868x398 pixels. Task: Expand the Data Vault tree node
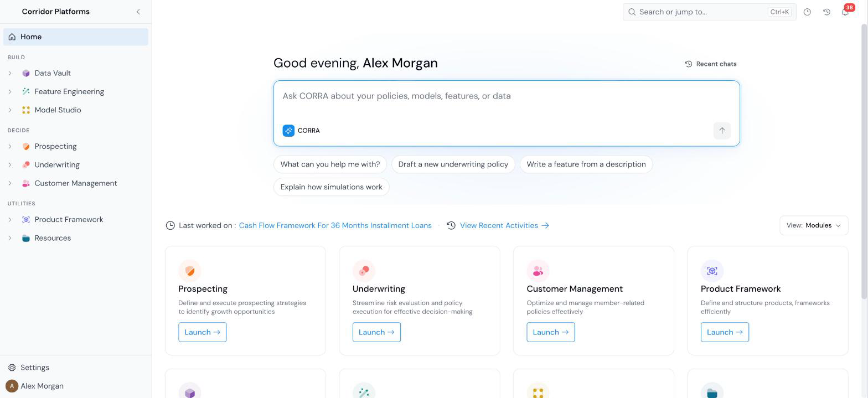pos(10,73)
